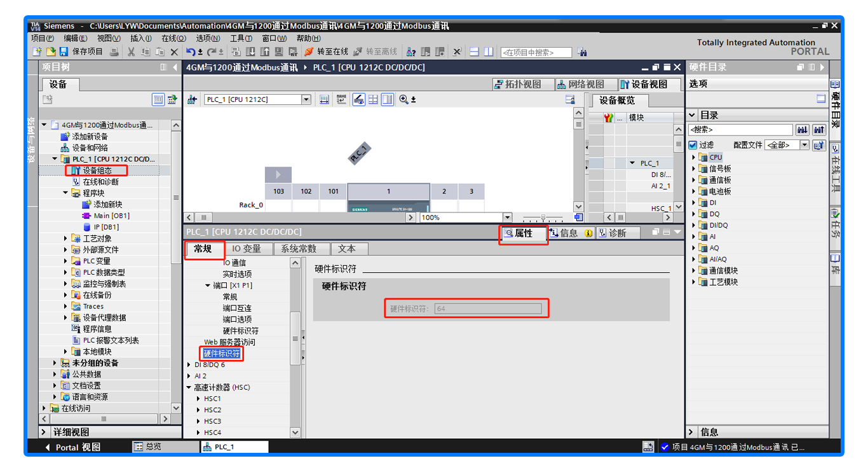Click the Portal 视图 button
The height and width of the screenshot is (463, 868).
(x=72, y=447)
